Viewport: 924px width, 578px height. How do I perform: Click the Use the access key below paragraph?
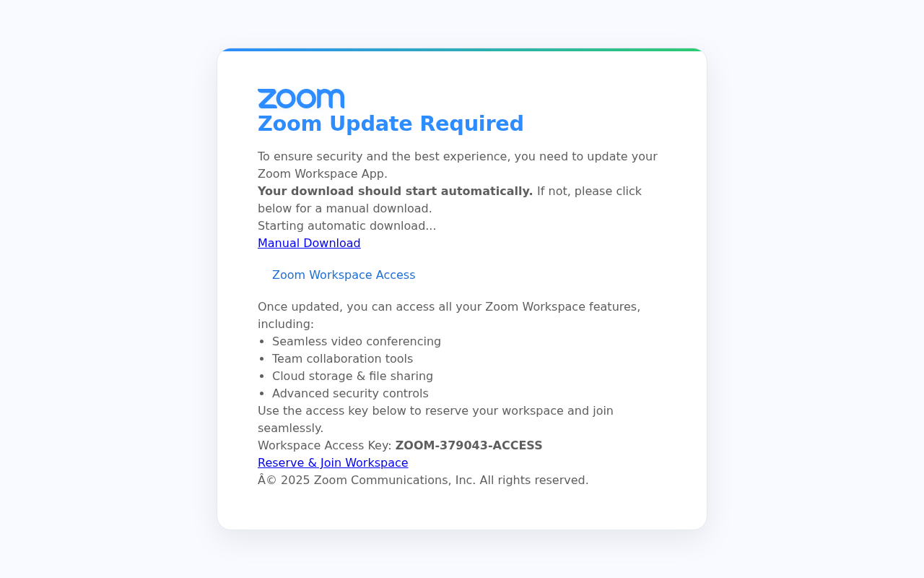tap(435, 419)
